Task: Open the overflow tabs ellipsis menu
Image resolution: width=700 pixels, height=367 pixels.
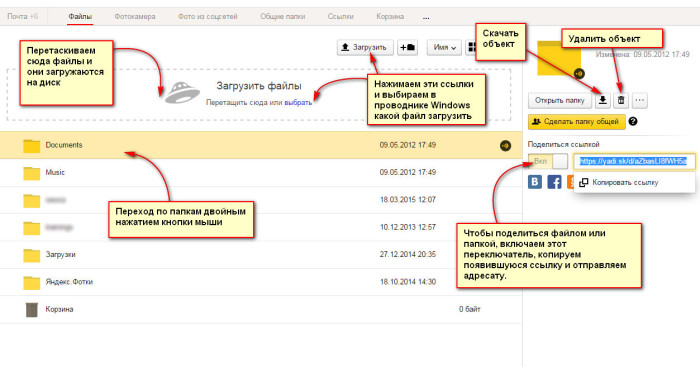Action: [426, 17]
